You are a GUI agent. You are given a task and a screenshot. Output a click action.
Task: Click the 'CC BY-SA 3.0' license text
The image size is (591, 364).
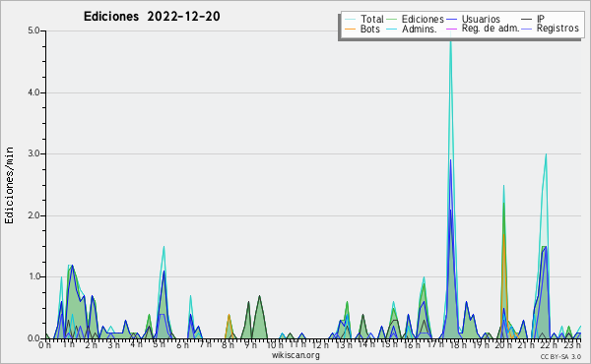tap(560, 357)
